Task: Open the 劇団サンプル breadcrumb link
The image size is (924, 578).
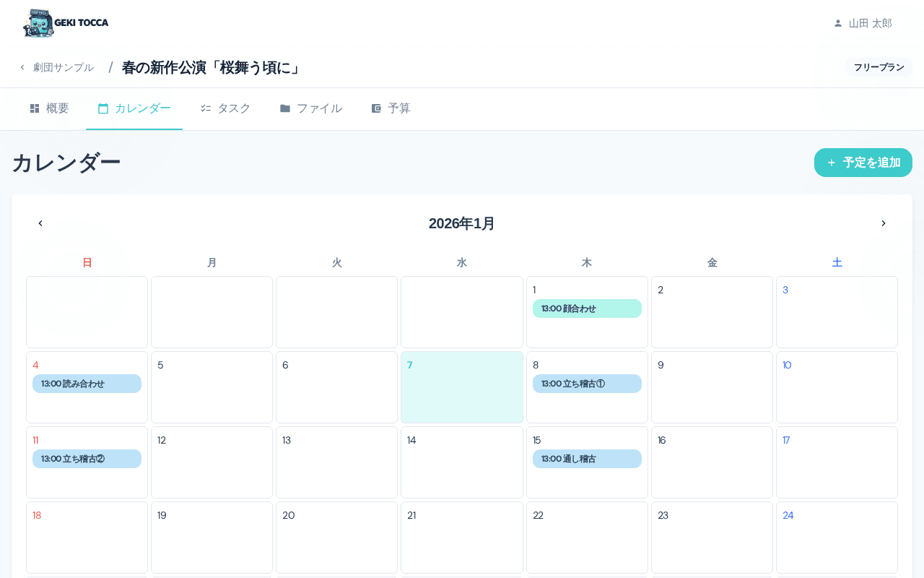Action: [x=64, y=67]
